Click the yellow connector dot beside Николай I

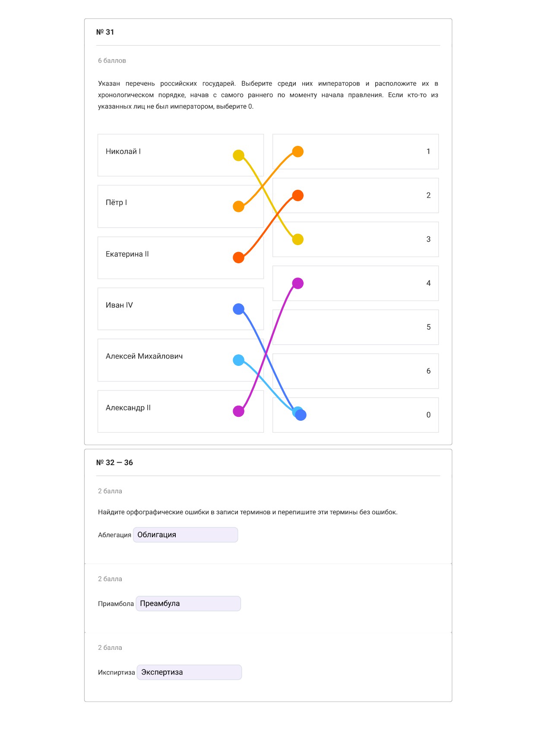click(x=238, y=155)
